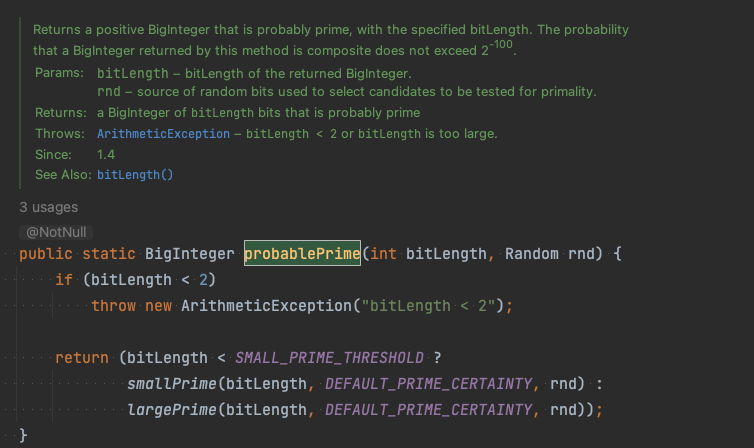Screen dimensions: 754x448
Task: Click the SMALL_PRIME_THRESHOLD constant
Action: point(329,358)
